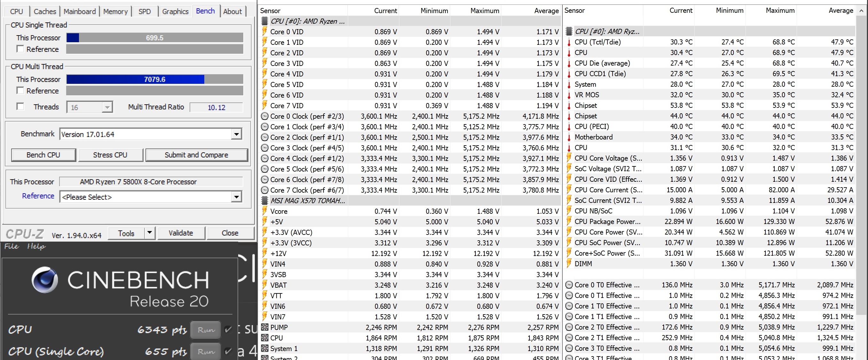Click thermometer icon beside CPU (Tctl/Tdie)
The width and height of the screenshot is (868, 360).
coord(569,42)
